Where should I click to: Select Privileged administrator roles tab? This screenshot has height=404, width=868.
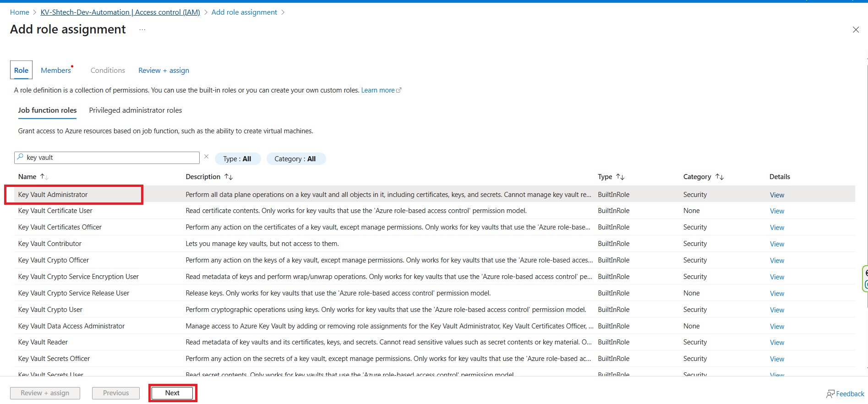135,110
